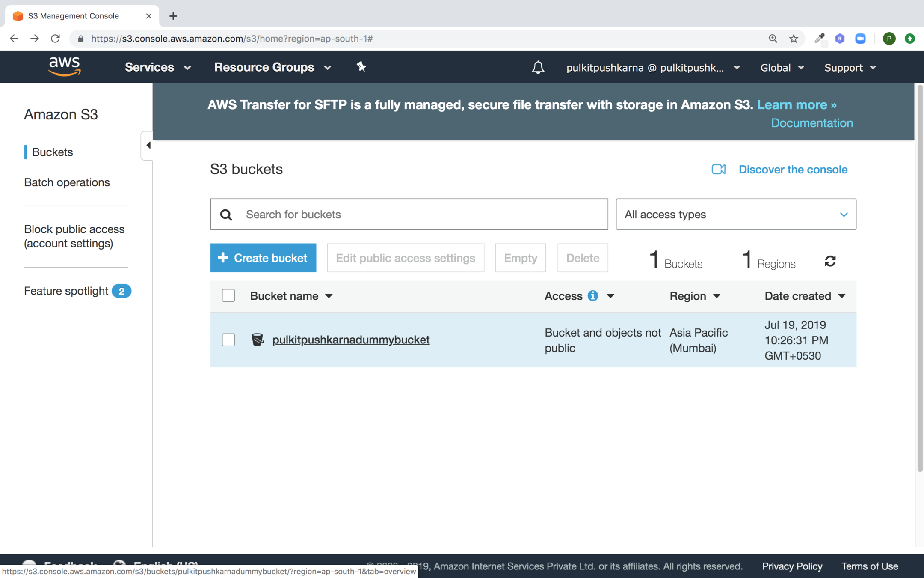Click the pin shortcut icon in navbar
The width and height of the screenshot is (924, 578).
click(x=361, y=67)
